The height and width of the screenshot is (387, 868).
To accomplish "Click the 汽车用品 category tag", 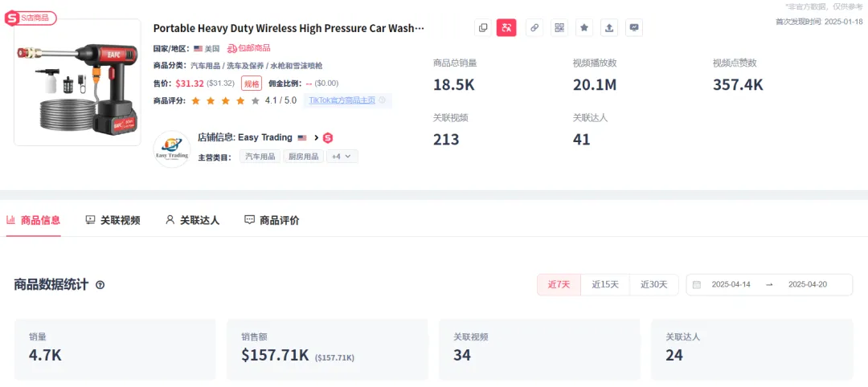I will tap(260, 157).
